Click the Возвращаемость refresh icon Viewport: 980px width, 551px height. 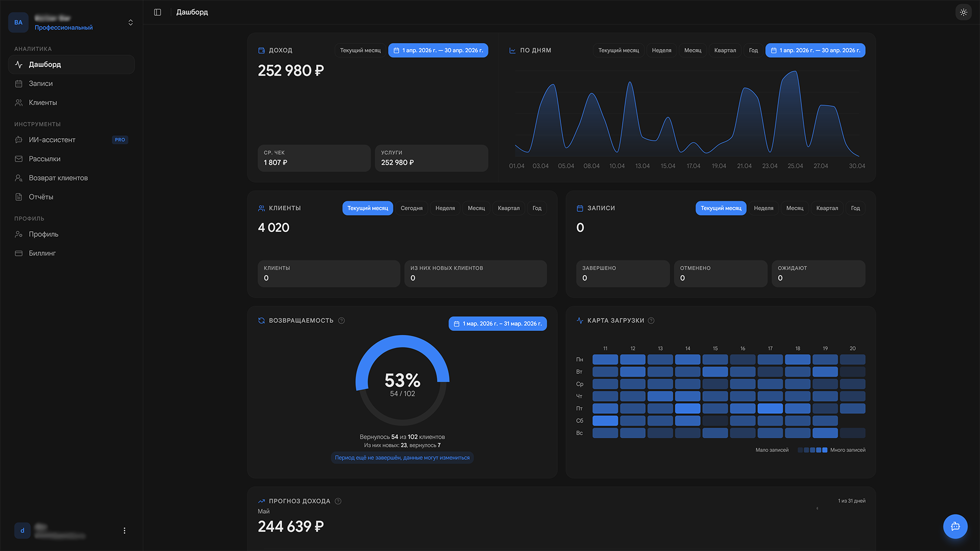pos(261,320)
